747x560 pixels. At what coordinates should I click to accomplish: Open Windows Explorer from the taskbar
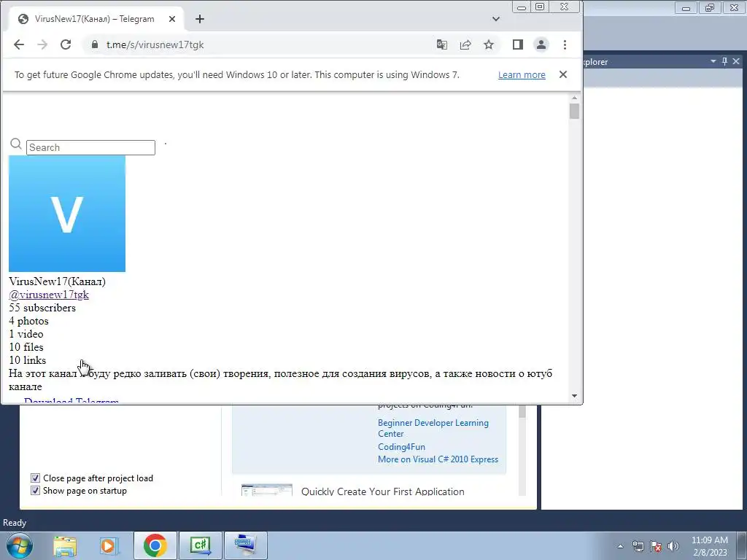point(65,545)
